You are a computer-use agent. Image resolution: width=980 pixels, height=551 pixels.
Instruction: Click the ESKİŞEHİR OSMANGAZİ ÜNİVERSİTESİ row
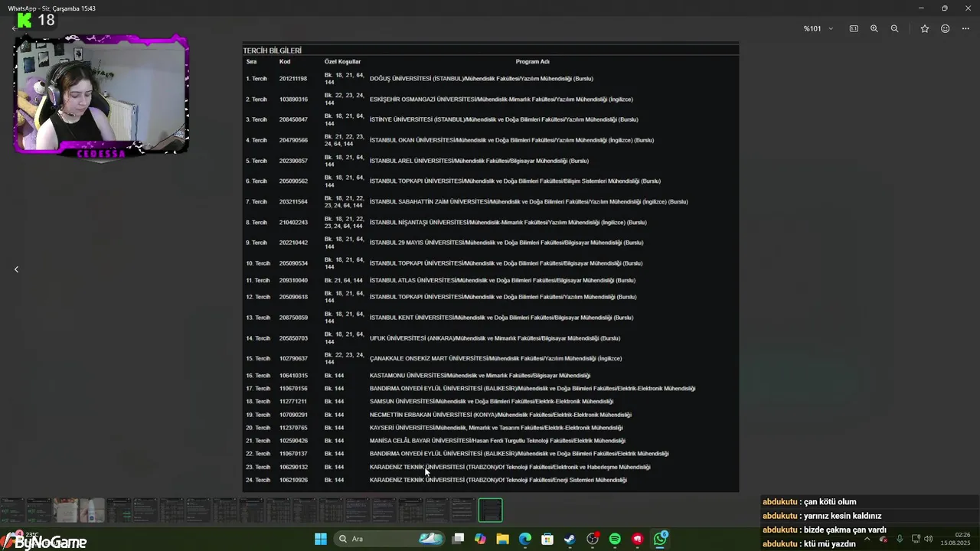click(501, 99)
